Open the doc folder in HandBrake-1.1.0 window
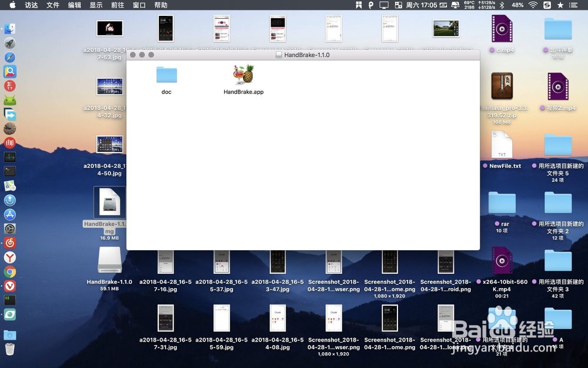 tap(166, 75)
